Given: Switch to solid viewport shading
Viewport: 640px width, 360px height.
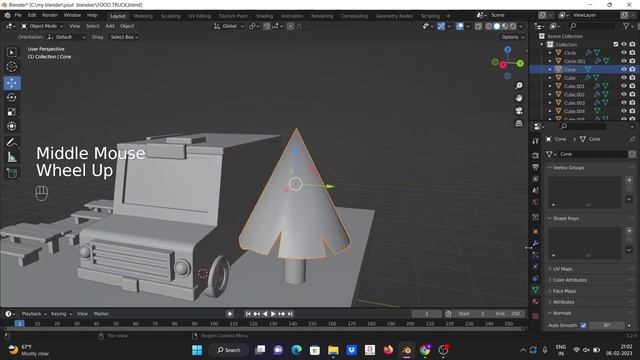Looking at the screenshot, I should coord(497,27).
